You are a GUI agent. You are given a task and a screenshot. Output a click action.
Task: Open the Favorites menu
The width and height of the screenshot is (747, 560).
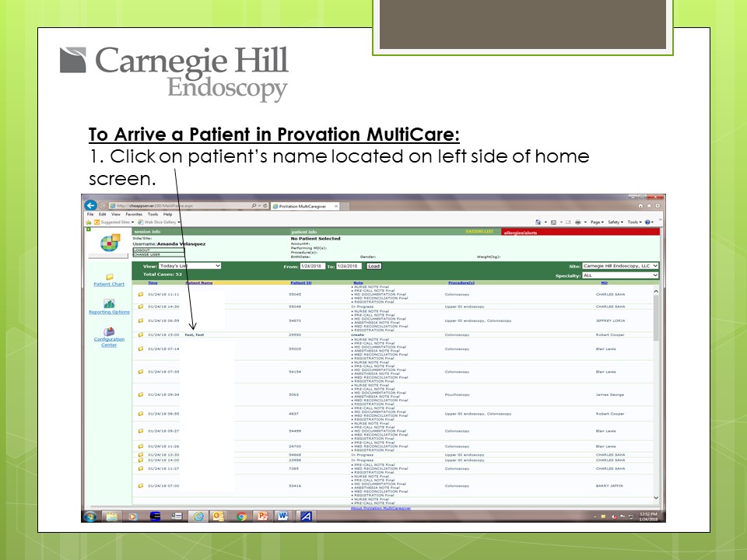pos(134,215)
